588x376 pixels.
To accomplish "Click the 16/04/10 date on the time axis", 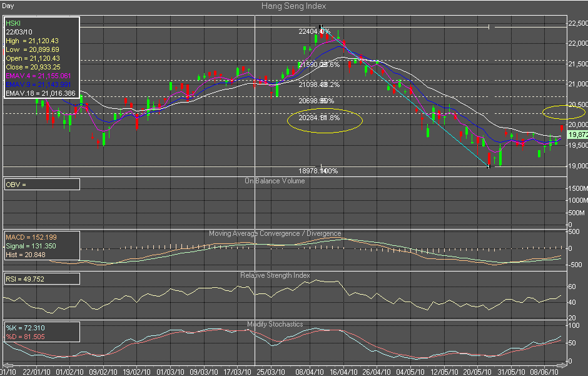I will pyautogui.click(x=343, y=372).
